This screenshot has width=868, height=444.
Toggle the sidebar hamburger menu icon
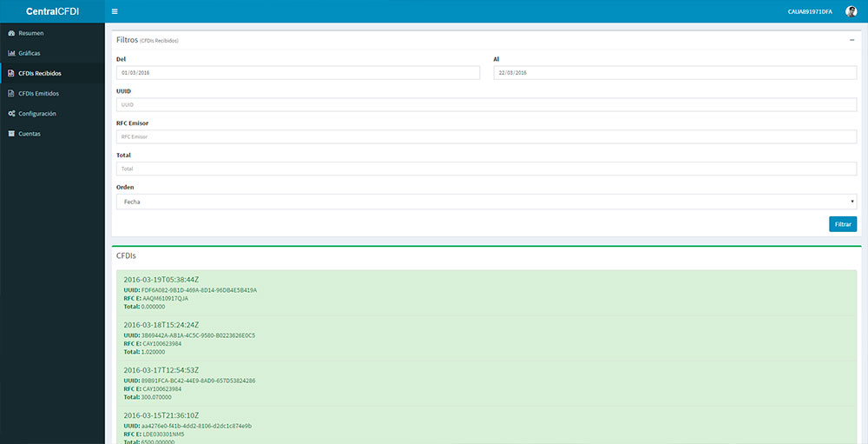(115, 11)
